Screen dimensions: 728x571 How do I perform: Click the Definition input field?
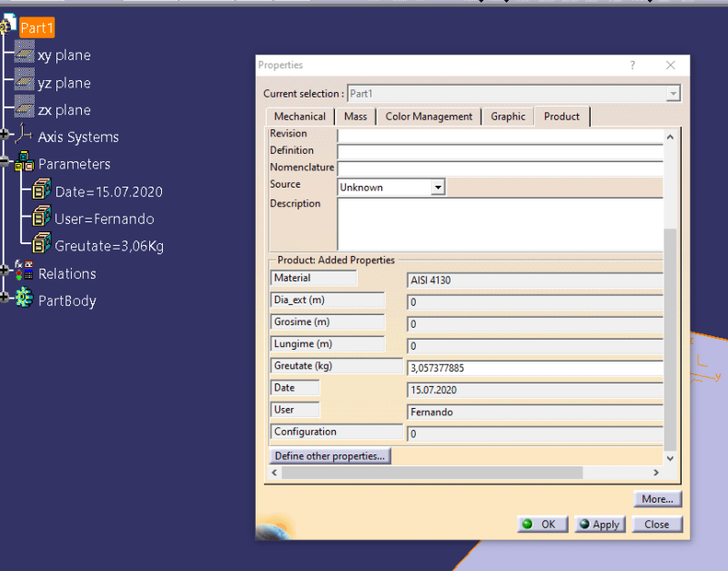[x=500, y=152]
